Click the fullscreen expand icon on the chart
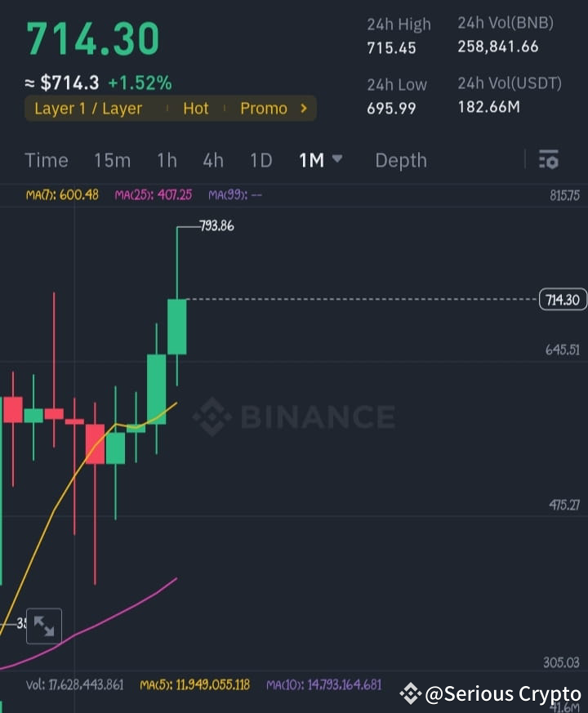 (45, 626)
